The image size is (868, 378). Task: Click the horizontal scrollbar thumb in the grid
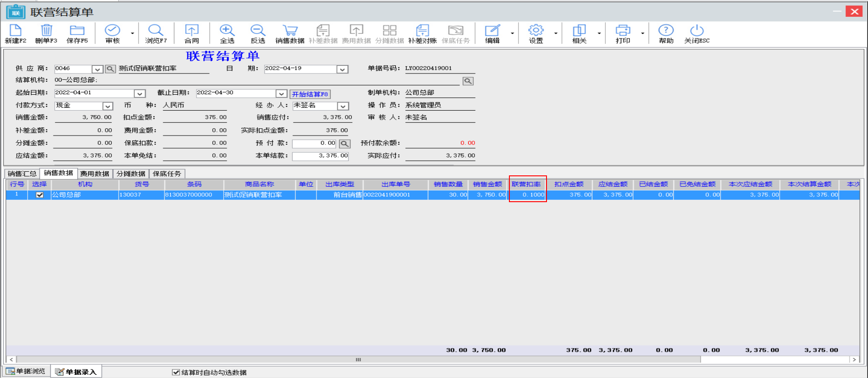click(x=358, y=359)
